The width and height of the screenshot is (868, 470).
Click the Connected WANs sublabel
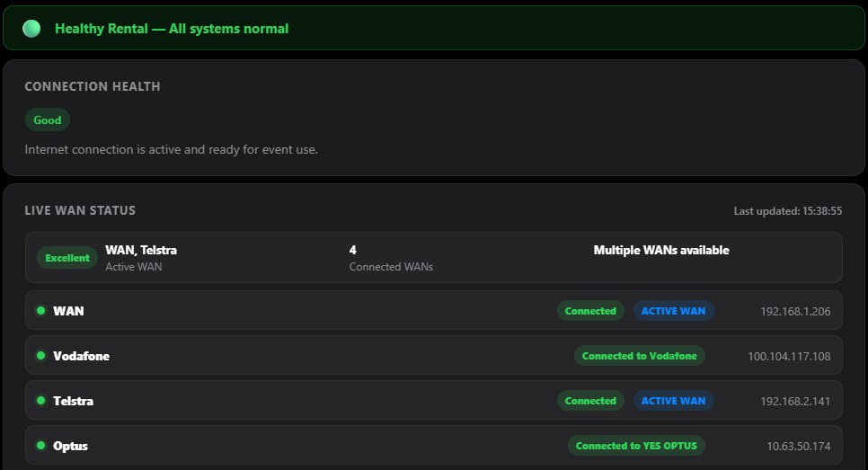click(392, 267)
